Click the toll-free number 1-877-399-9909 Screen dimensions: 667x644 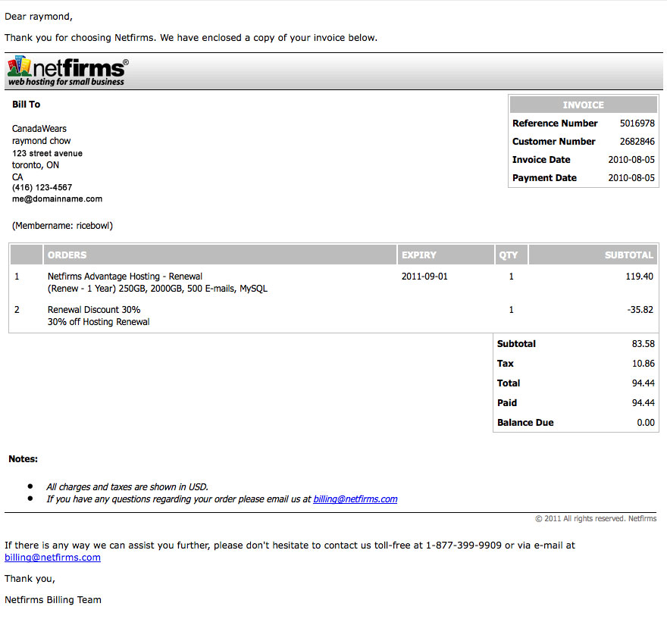pyautogui.click(x=463, y=545)
